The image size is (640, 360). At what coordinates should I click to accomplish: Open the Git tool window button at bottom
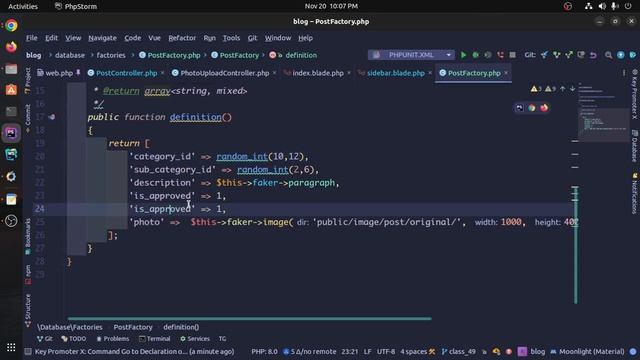(x=44, y=339)
